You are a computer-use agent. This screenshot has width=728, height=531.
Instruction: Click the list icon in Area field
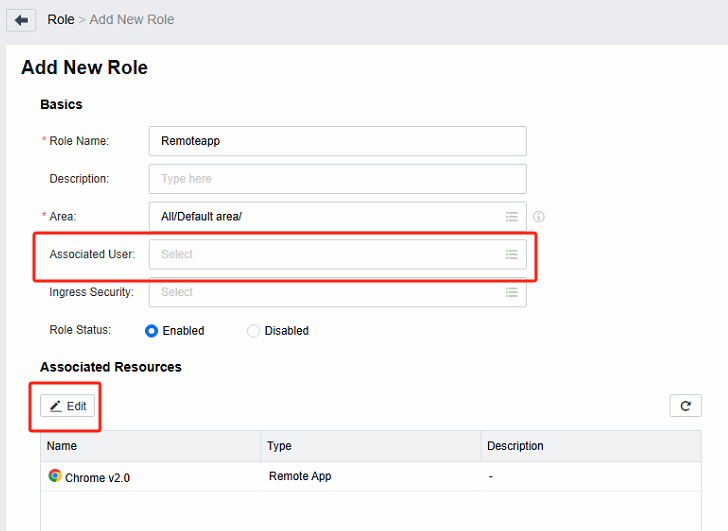[x=511, y=217]
